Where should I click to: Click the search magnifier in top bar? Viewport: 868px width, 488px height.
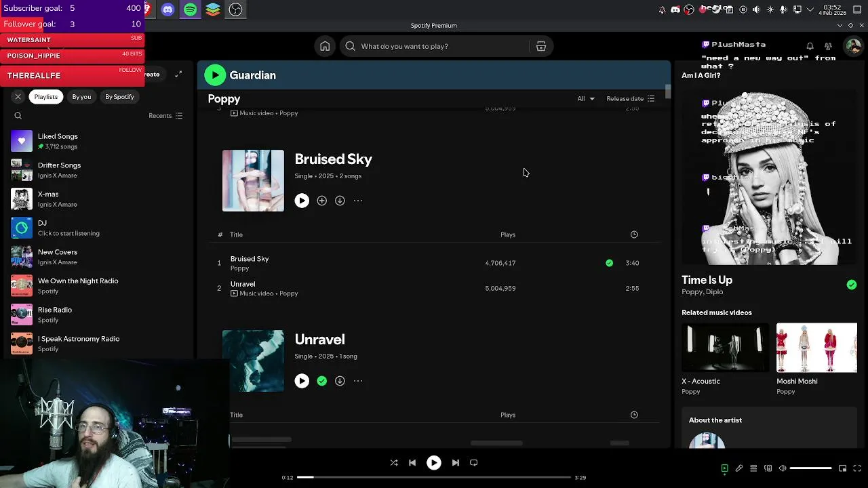[350, 46]
